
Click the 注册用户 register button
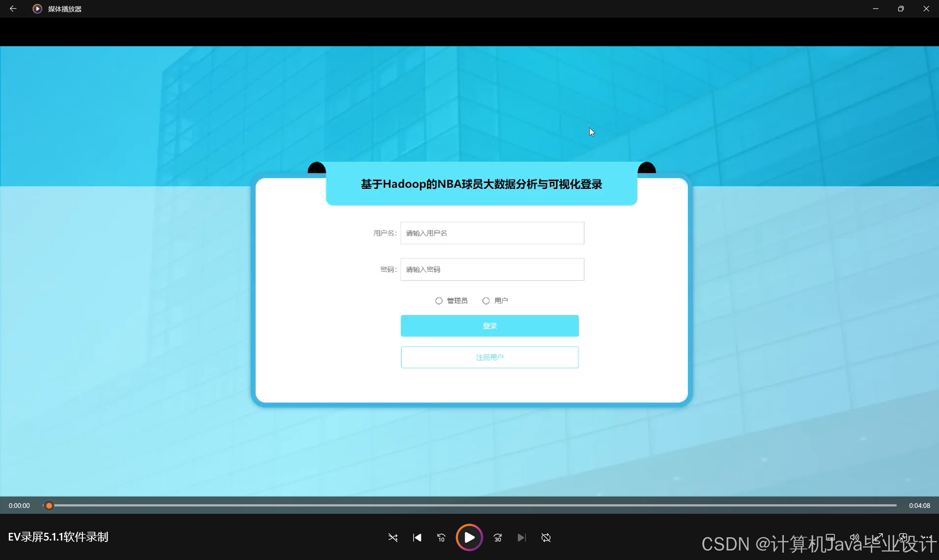[490, 357]
